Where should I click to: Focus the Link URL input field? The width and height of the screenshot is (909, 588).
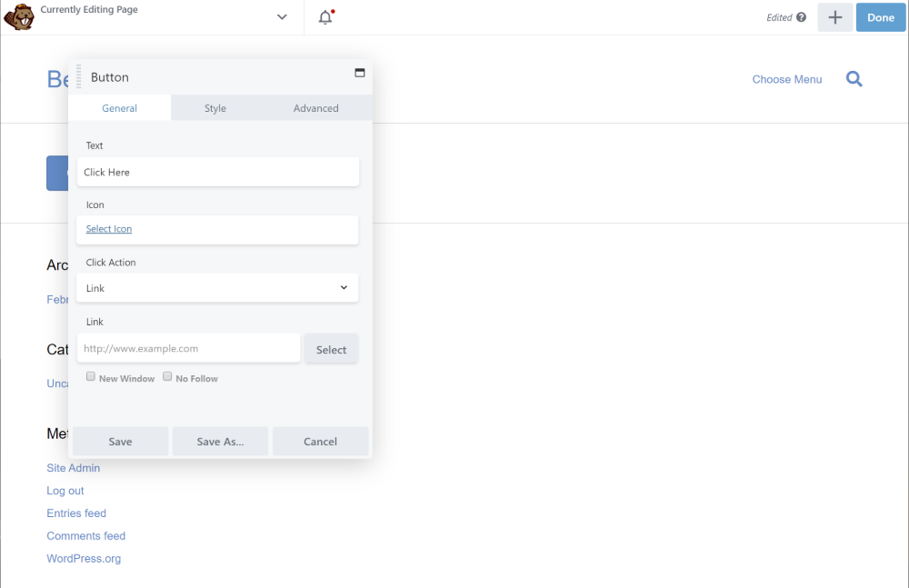coord(188,348)
